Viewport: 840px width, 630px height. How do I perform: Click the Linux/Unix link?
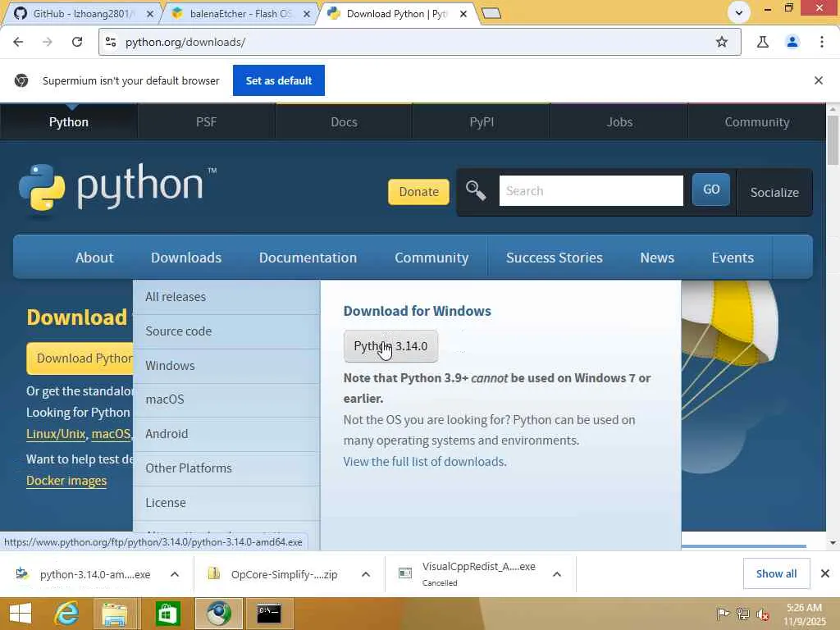(x=56, y=434)
